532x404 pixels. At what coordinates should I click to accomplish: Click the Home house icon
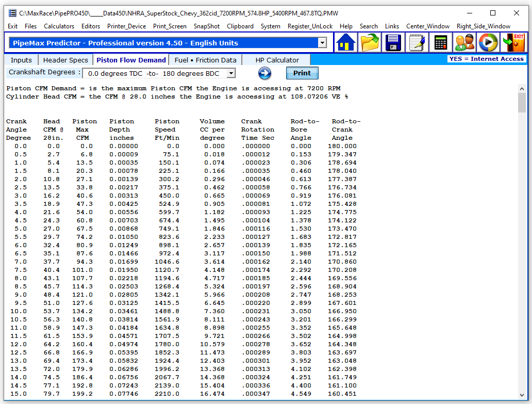click(346, 43)
